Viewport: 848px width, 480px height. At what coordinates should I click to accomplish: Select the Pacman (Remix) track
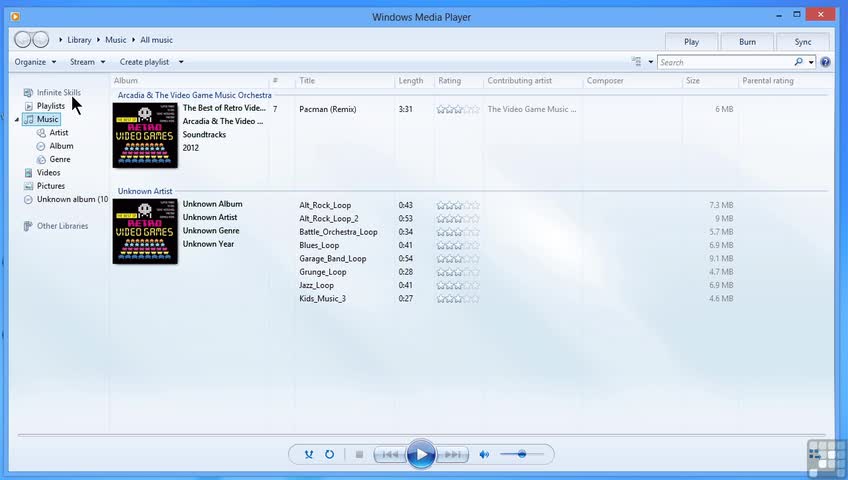pos(327,109)
